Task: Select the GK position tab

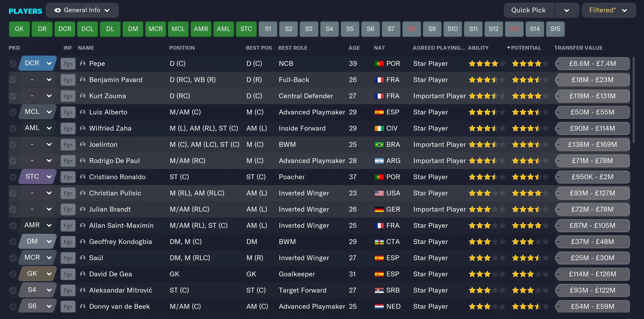Action: [x=19, y=29]
